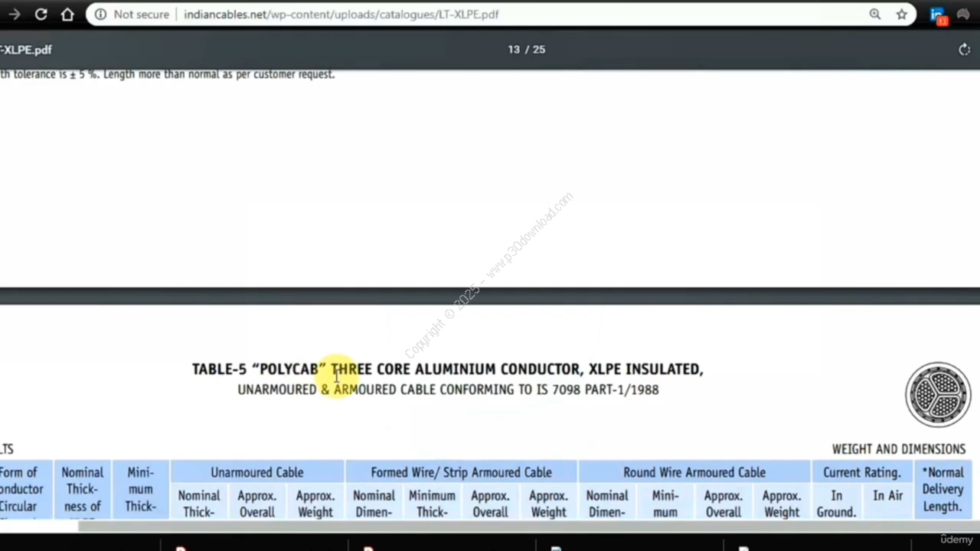Image resolution: width=980 pixels, height=551 pixels.
Task: Click the -XLPE.pdf document title
Action: (x=25, y=50)
